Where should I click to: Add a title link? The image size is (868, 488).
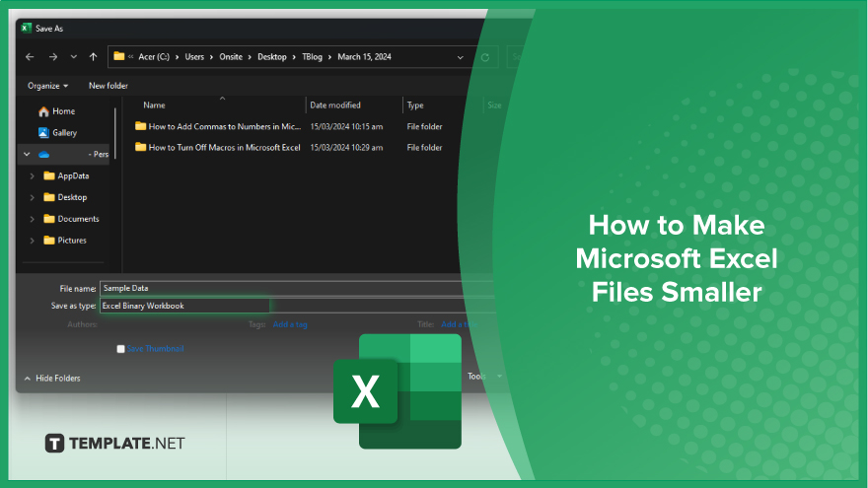459,324
